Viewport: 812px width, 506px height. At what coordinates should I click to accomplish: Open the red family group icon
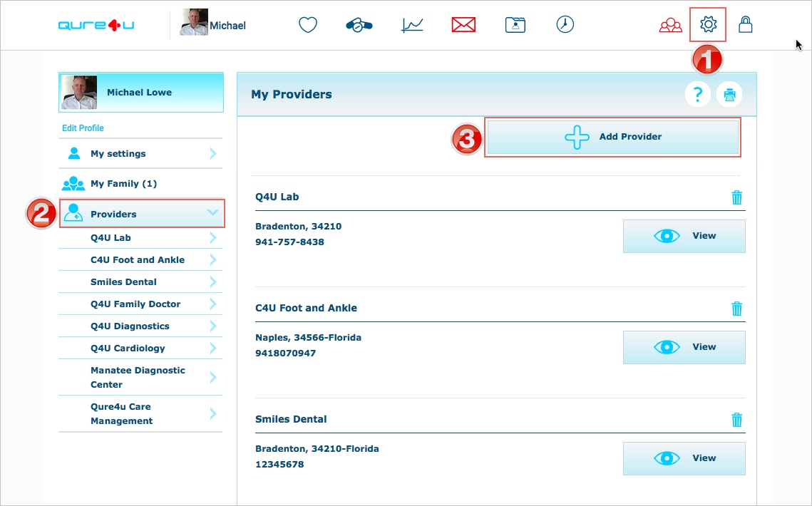(671, 26)
